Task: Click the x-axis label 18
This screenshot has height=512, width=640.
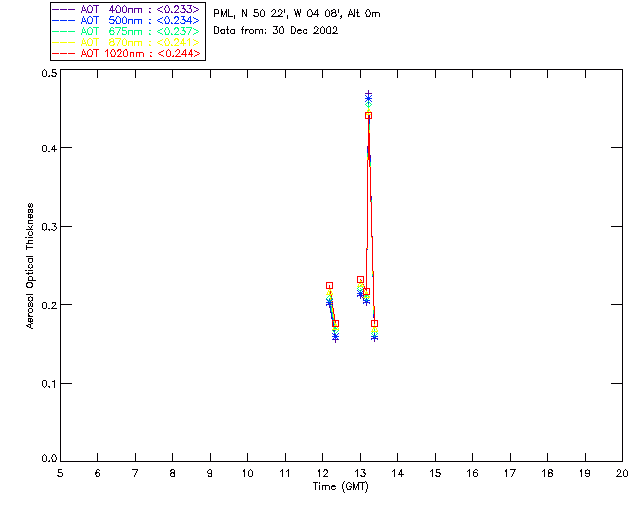Action: coord(547,473)
